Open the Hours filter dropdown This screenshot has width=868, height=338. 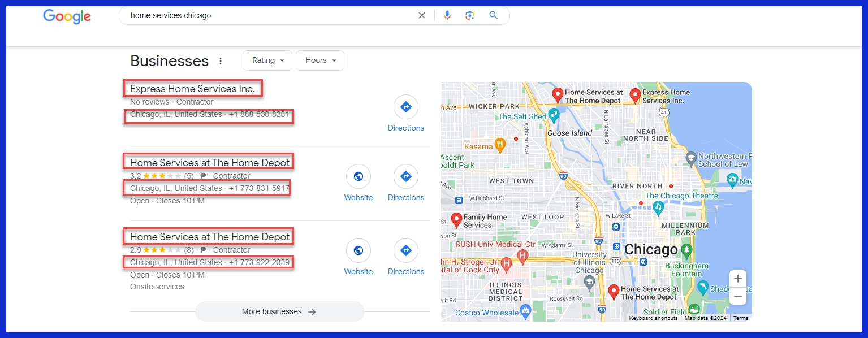point(319,60)
